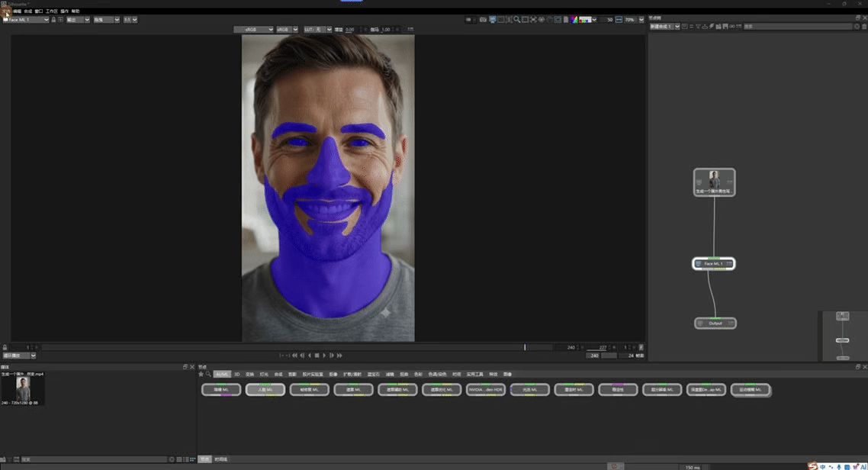868x470 pixels.
Task: Play backward button
Action: tap(310, 356)
